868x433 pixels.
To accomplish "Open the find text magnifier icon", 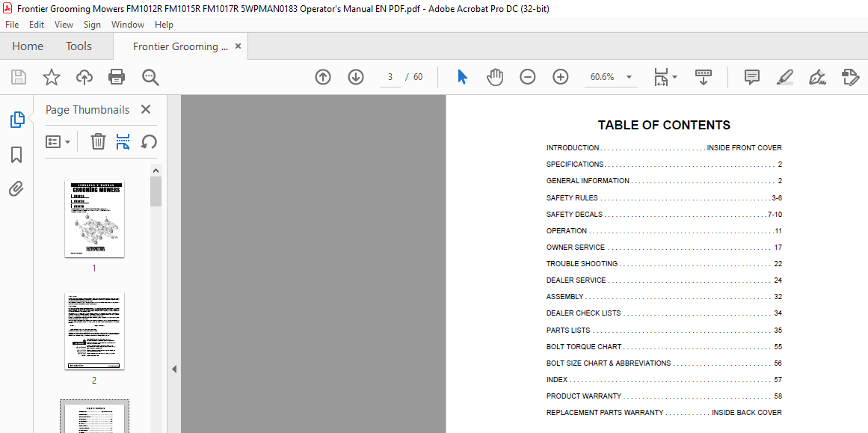I will point(150,77).
